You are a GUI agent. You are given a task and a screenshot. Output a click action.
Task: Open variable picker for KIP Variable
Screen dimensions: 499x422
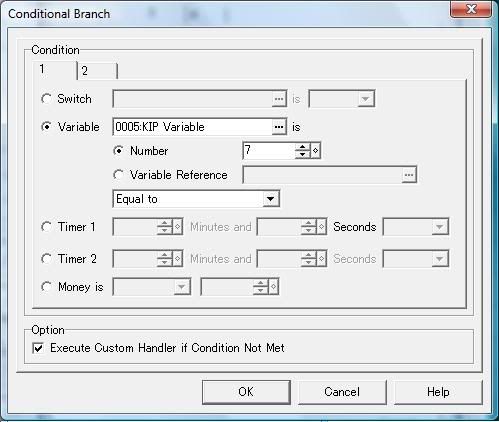279,127
